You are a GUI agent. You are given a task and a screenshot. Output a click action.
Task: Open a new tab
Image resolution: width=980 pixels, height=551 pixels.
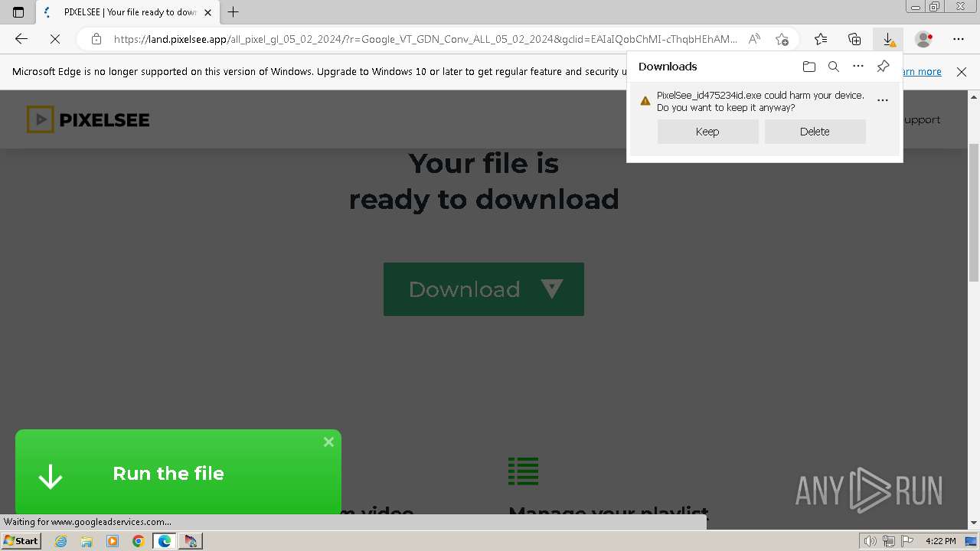[234, 12]
